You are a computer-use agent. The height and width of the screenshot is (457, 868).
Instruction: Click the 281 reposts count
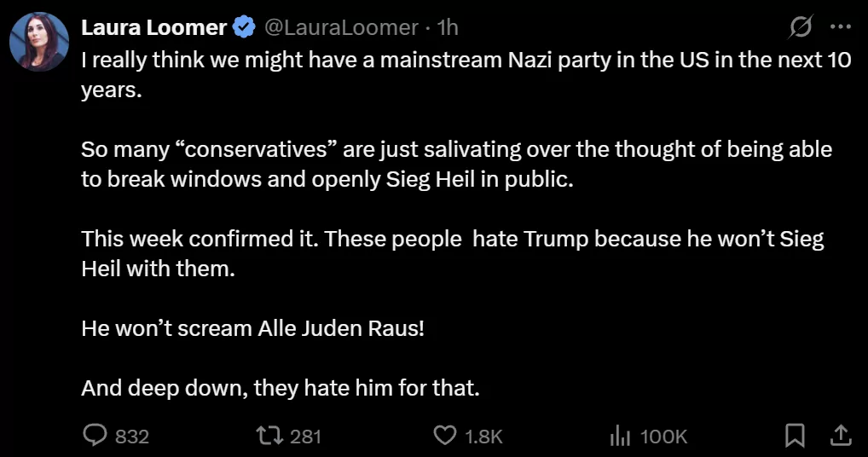[x=305, y=437]
